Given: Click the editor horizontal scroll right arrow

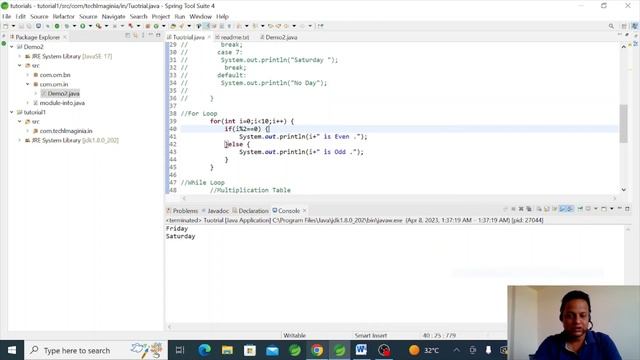Looking at the screenshot, I should [x=614, y=198].
